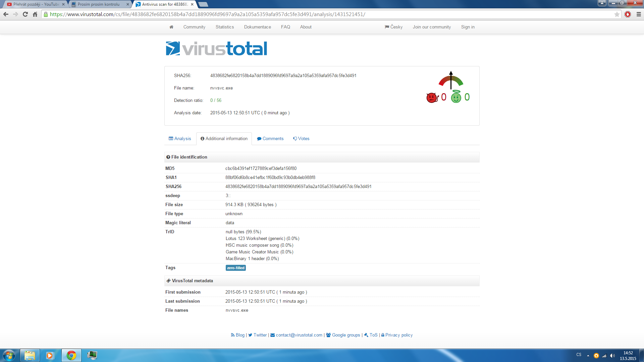Click the VirusTotal home icon in navbar
Image resolution: width=644 pixels, height=362 pixels.
pos(171,27)
